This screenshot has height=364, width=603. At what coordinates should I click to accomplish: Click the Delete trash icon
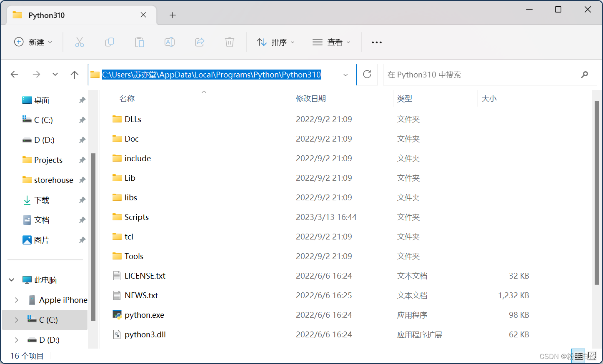[x=230, y=42]
